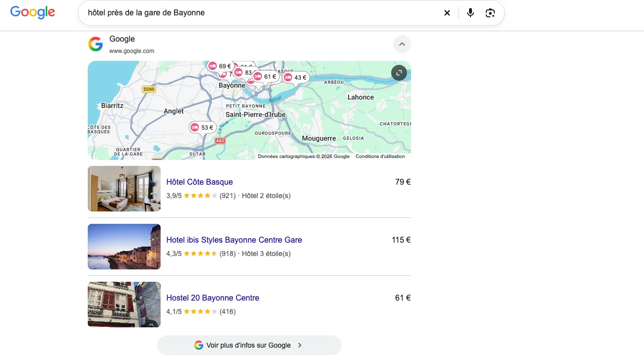The image size is (644, 361).
Task: Open the Google logo homepage link
Action: pos(33,12)
